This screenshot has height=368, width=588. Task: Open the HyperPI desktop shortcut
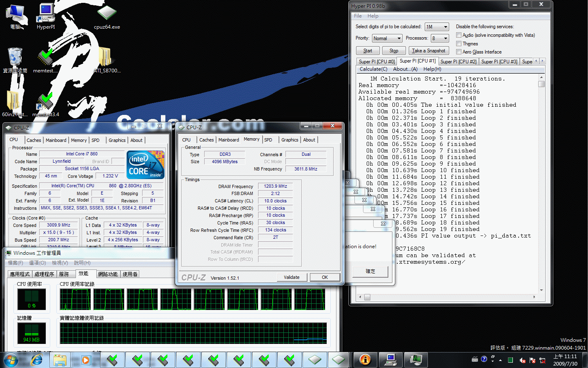point(46,16)
